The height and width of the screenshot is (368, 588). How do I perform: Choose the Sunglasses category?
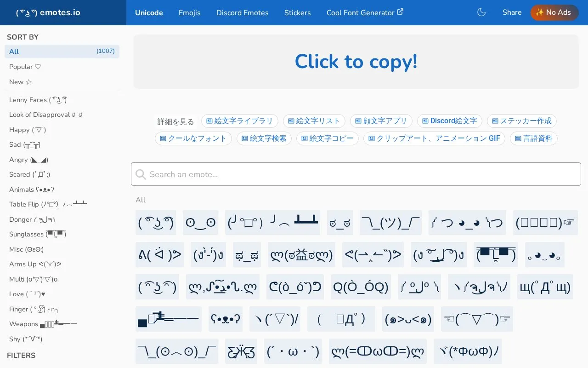(62, 234)
